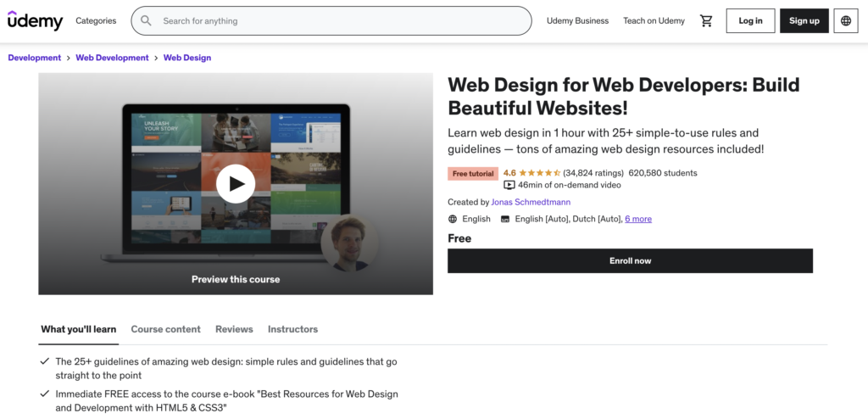This screenshot has height=419, width=868.
Task: Expand the 6 more subtitles link
Action: click(638, 219)
